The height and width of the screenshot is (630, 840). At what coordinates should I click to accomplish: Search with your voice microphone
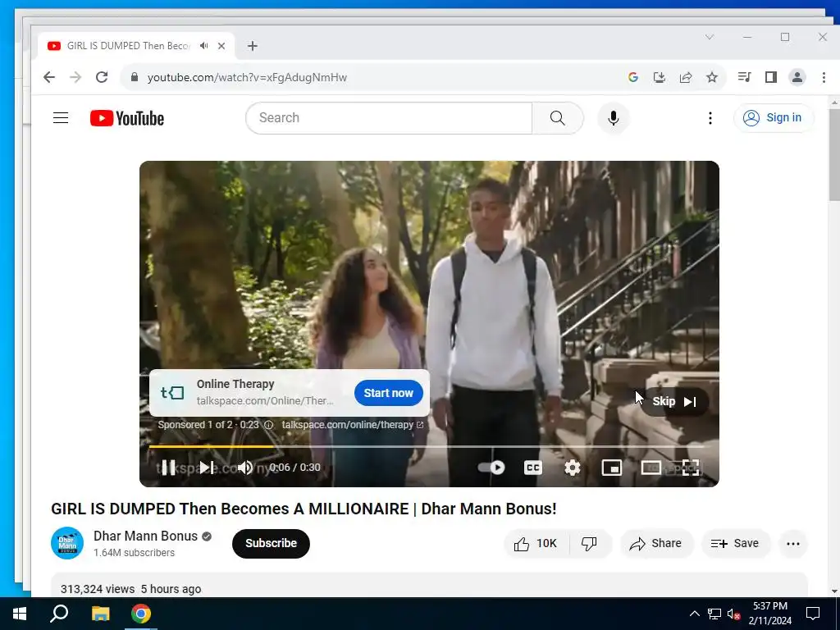coord(614,118)
